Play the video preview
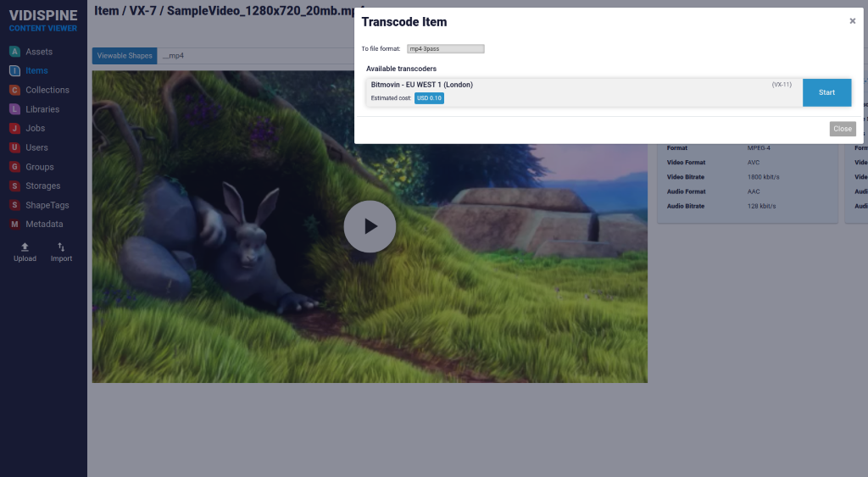Screen dimensions: 868x477 point(370,226)
